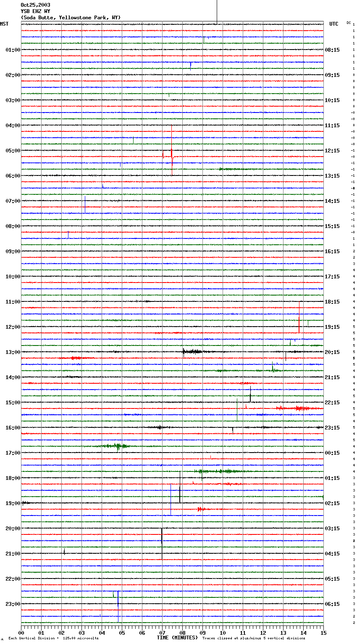Select the 18:00 MST row label
The width and height of the screenshot is (357, 644).
coord(13,478)
